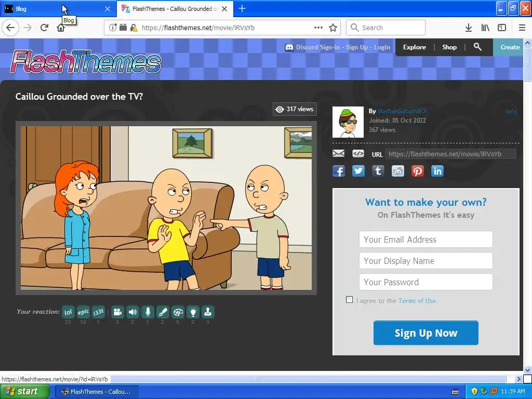Open the browser Downloads arrow icon
Screen dimensions: 532x399
tap(469, 28)
